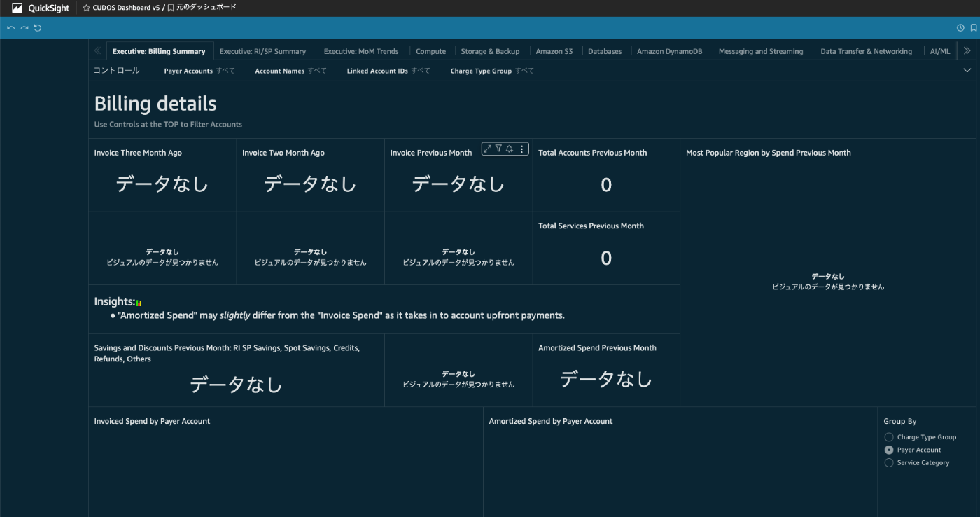Click the Insights lightbulb indicator

tap(138, 301)
